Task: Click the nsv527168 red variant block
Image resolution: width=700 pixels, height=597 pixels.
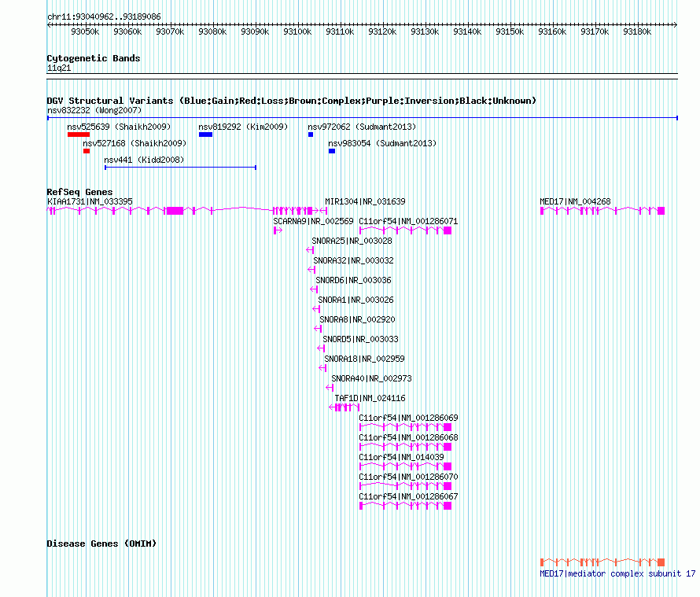Action: tap(87, 151)
